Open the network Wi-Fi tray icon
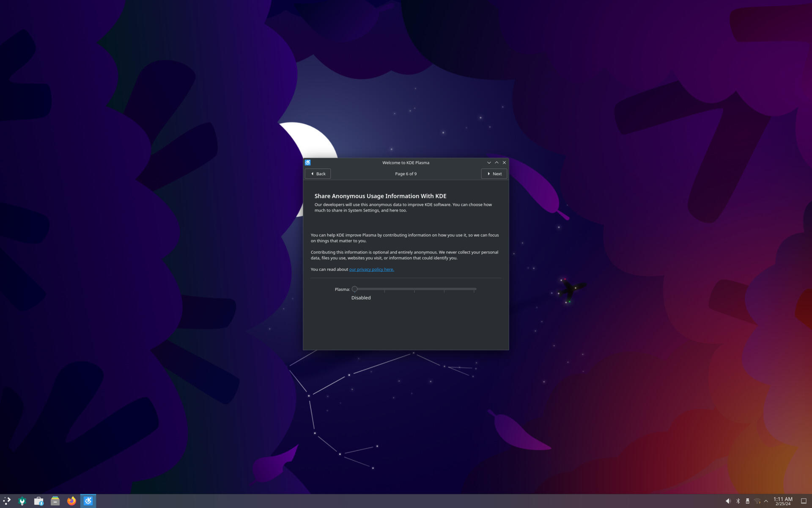Viewport: 812px width, 508px height. [x=757, y=501]
